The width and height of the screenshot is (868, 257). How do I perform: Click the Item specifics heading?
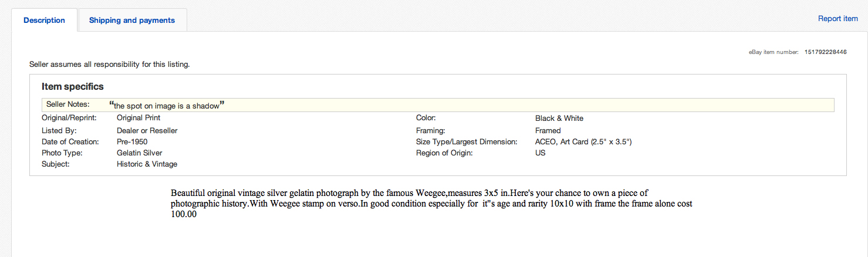[73, 87]
